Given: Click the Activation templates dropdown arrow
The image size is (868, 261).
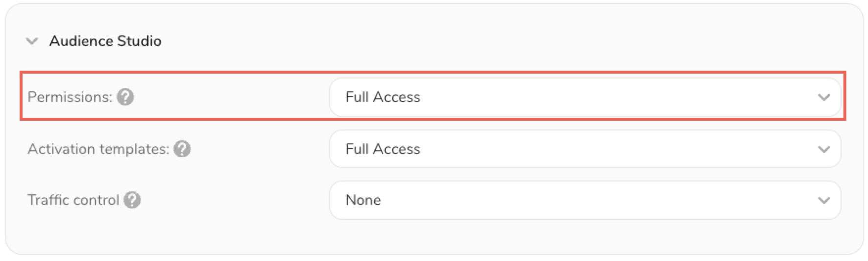Looking at the screenshot, I should click(823, 149).
